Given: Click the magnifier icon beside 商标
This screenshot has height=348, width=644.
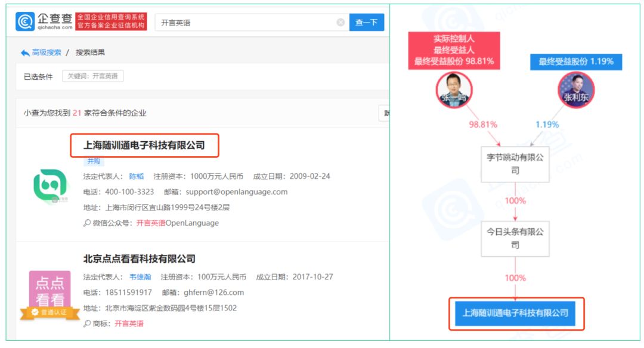Looking at the screenshot, I should pyautogui.click(x=86, y=324).
